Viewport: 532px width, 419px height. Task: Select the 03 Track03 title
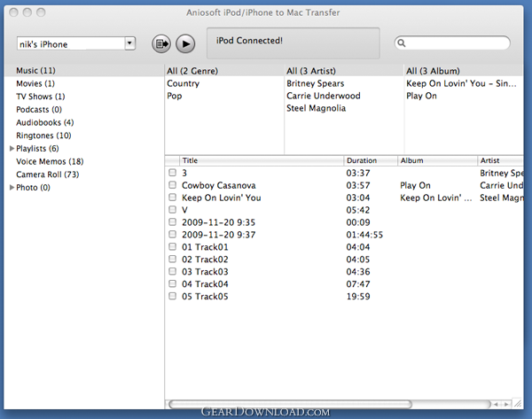tap(205, 272)
